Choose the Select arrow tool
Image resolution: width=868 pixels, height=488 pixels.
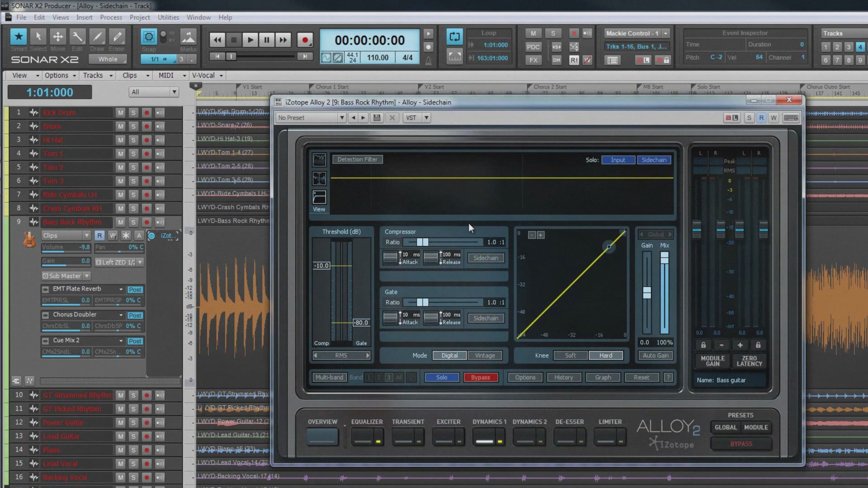tap(38, 37)
